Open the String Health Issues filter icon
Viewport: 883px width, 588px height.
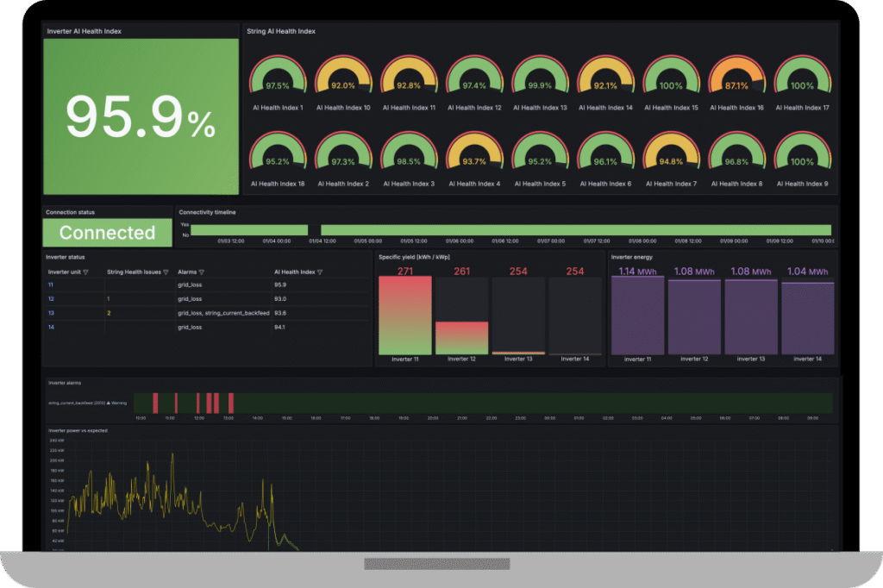pyautogui.click(x=166, y=272)
